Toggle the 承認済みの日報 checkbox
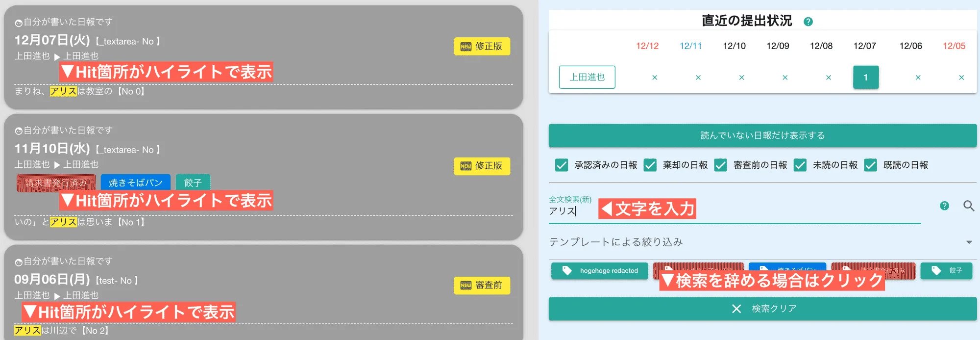980x340 pixels. (x=562, y=165)
